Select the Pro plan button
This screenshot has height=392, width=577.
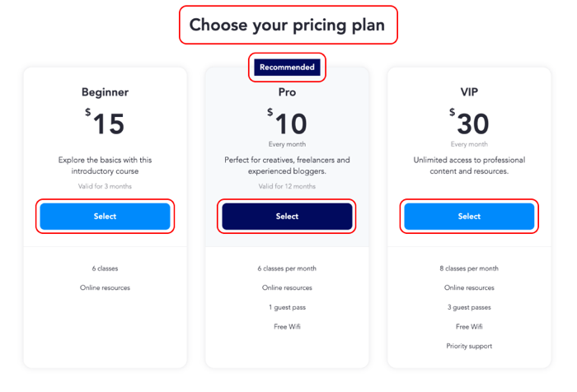coord(287,217)
